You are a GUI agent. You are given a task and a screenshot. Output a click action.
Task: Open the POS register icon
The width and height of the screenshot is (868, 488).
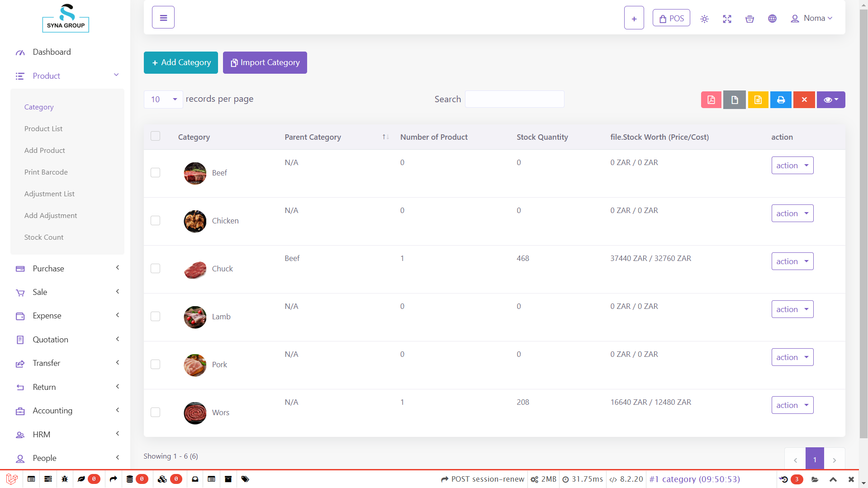tap(671, 18)
